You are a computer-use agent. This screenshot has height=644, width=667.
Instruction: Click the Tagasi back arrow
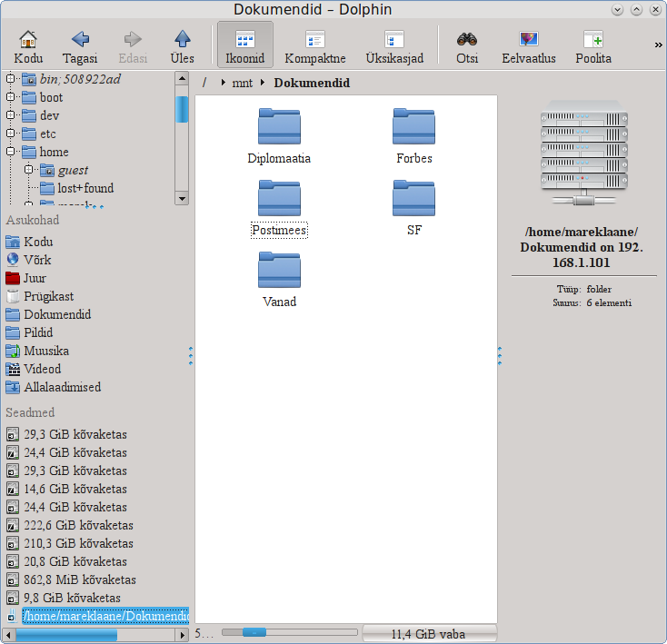click(80, 46)
